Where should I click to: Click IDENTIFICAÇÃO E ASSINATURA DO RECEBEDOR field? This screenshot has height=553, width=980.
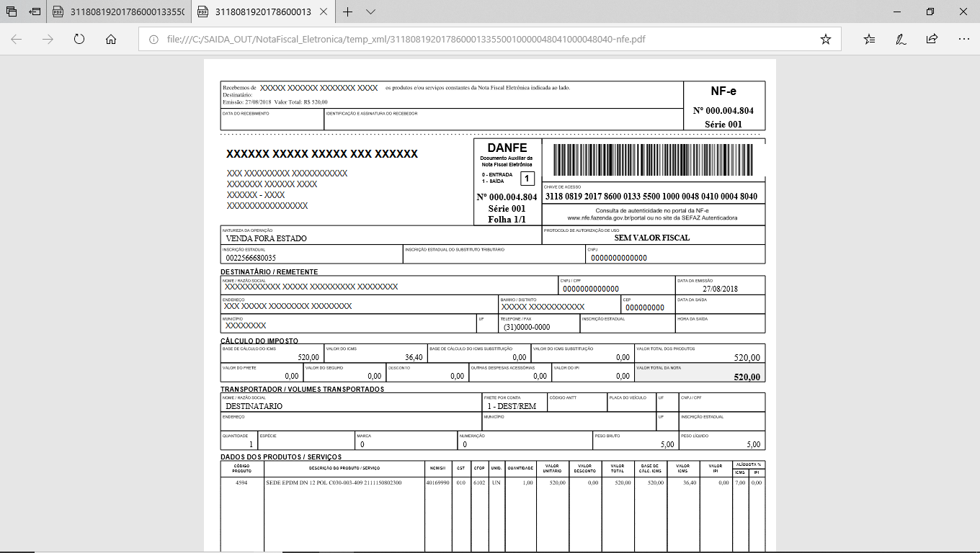pyautogui.click(x=503, y=120)
